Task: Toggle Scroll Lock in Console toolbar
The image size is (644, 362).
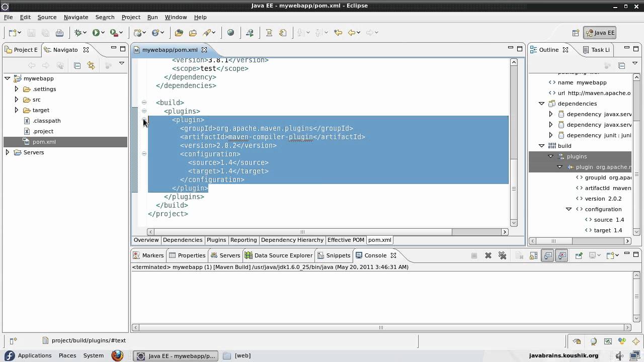Action: [534, 255]
